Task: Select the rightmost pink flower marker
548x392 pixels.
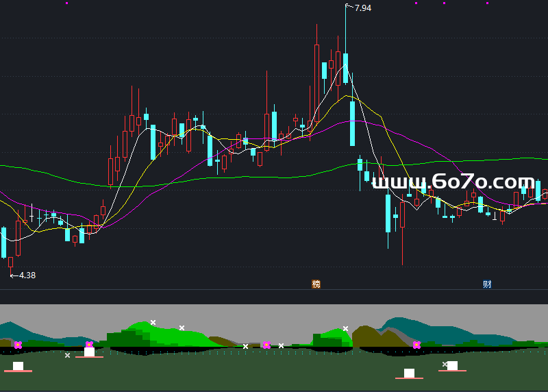Action: click(x=416, y=345)
